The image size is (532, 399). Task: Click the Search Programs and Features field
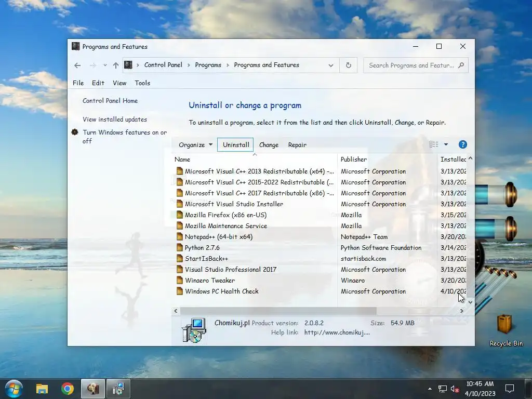pyautogui.click(x=416, y=65)
